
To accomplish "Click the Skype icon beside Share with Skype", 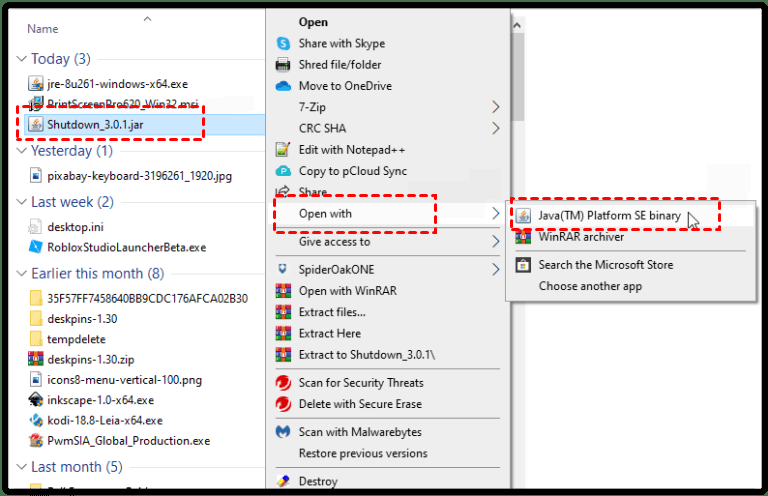I will coord(283,44).
